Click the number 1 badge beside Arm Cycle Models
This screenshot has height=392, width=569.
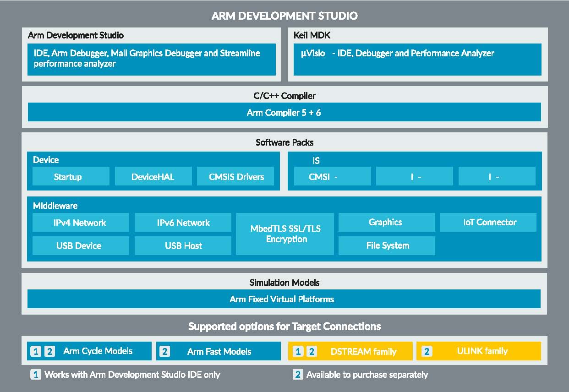tap(36, 351)
